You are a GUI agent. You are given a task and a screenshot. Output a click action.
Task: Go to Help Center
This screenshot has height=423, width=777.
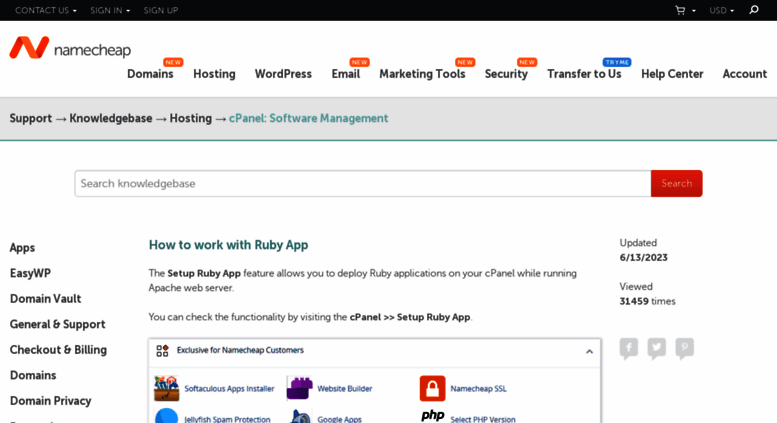(x=672, y=74)
